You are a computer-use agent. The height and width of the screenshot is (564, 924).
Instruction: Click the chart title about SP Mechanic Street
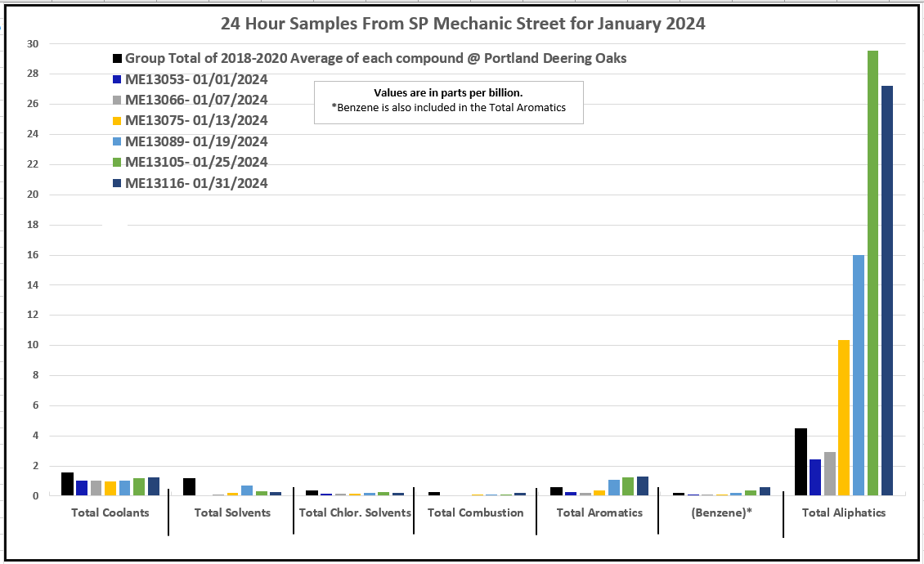click(x=463, y=24)
